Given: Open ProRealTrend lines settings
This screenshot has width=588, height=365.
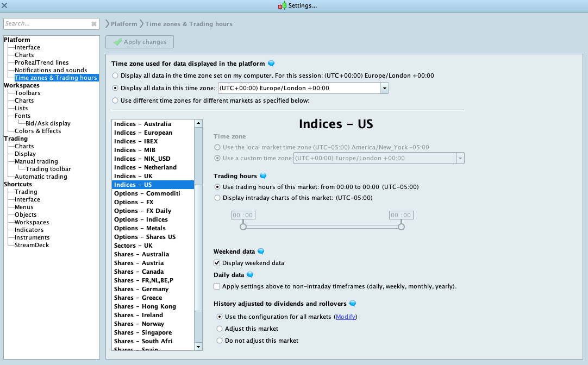Looking at the screenshot, I should 42,62.
